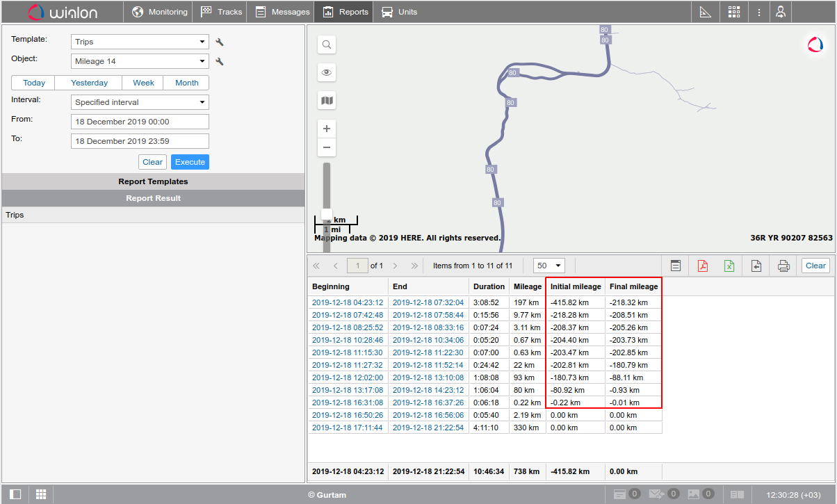837x504 pixels.
Task: Open the Monitoring tab
Action: (159, 12)
